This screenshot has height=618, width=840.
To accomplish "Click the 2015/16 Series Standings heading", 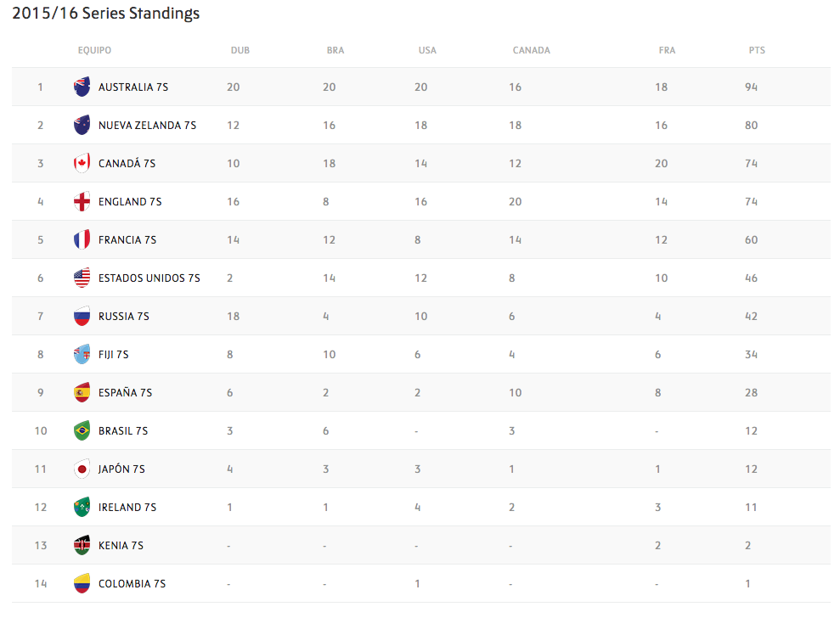I will pyautogui.click(x=106, y=14).
